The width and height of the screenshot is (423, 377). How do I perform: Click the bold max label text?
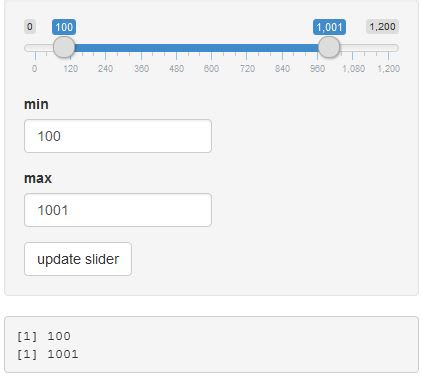tap(38, 178)
